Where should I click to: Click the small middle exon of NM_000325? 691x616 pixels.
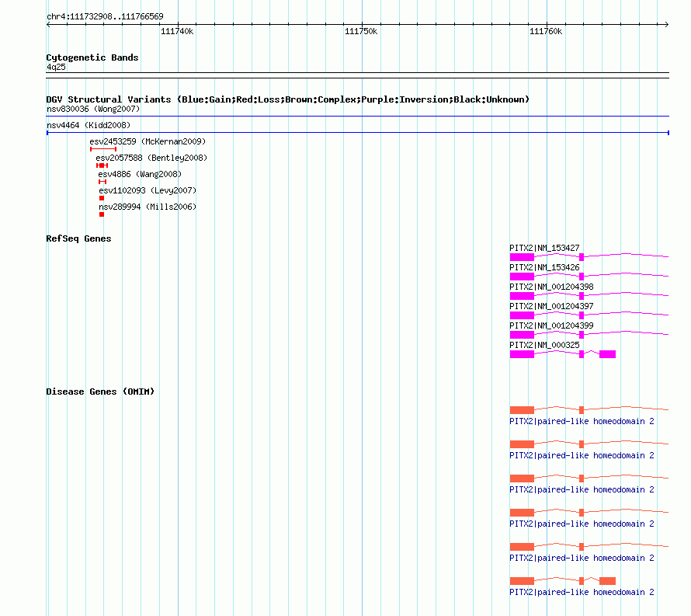[582, 354]
